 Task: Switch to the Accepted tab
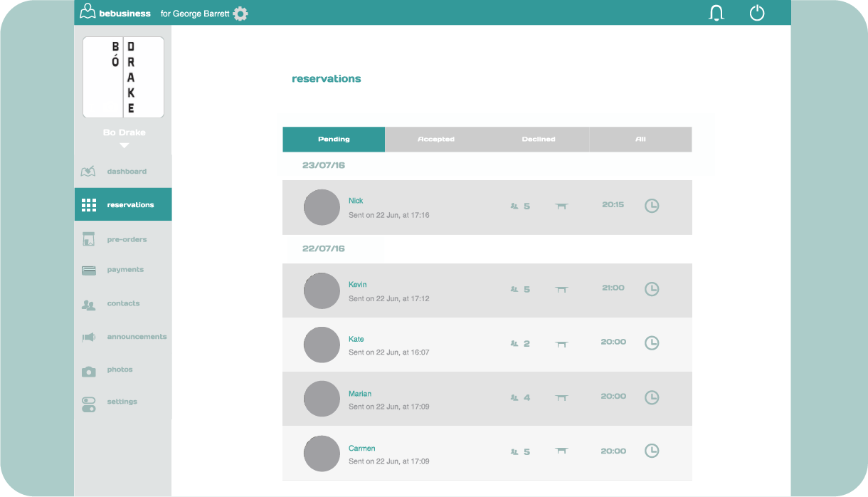point(436,140)
